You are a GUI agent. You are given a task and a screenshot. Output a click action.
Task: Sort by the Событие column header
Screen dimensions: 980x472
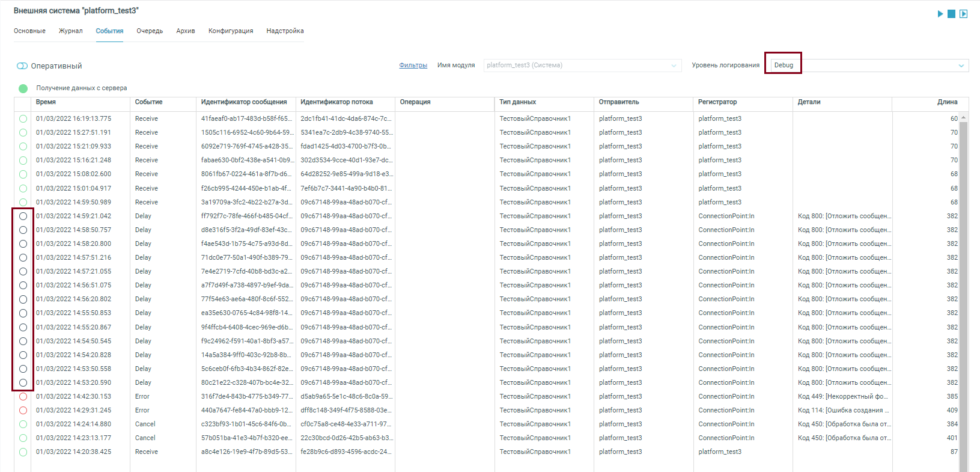(148, 102)
